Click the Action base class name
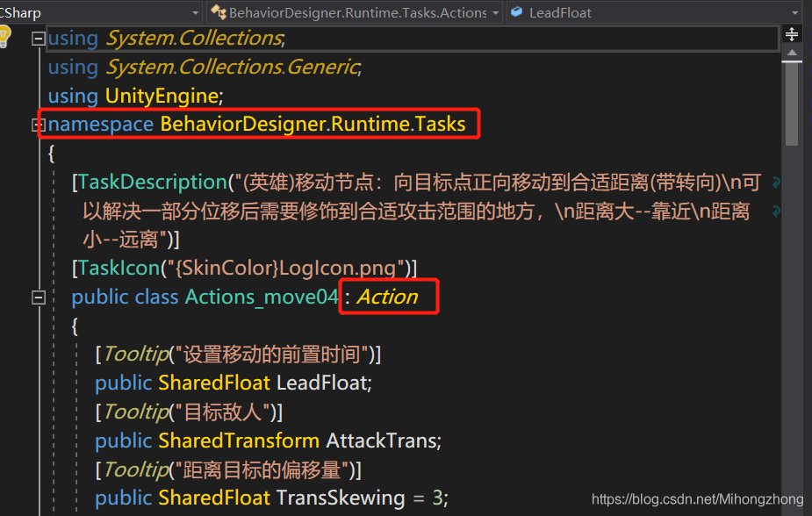Image resolution: width=812 pixels, height=516 pixels. click(387, 297)
